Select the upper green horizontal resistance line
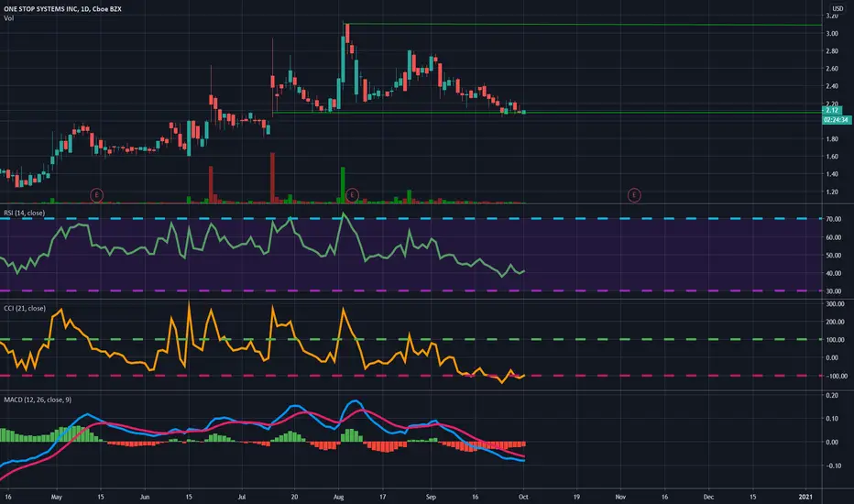The image size is (854, 504). [583, 25]
